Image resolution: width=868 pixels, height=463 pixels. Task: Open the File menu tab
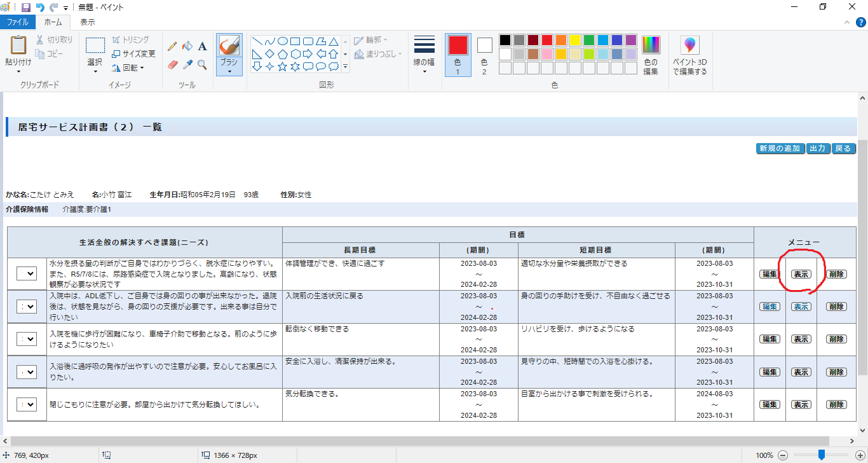click(18, 22)
